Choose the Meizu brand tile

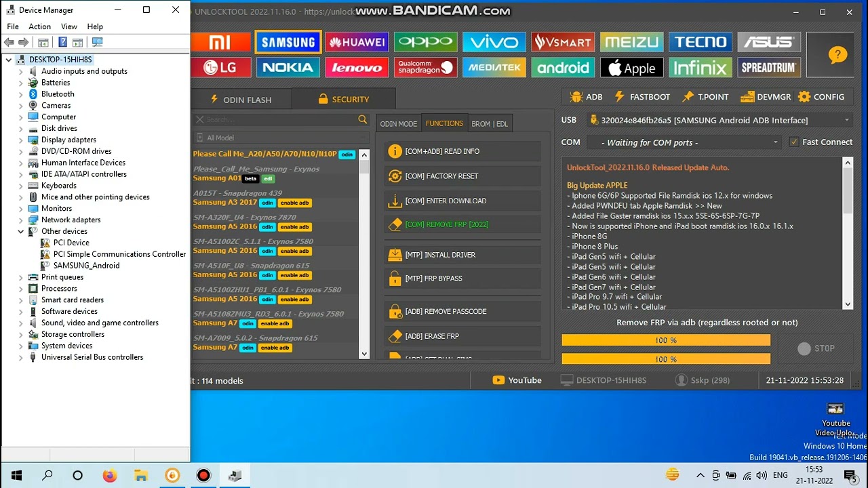(631, 42)
